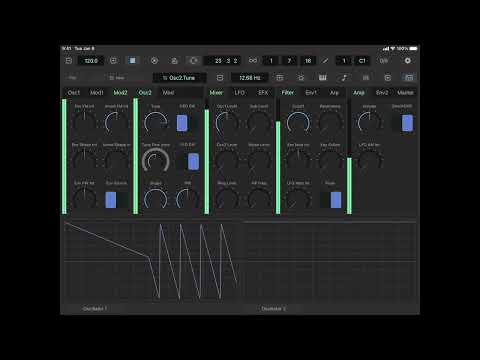Open the C1 note field
Image resolution: width=480 pixels, height=360 pixels.
pos(362,61)
